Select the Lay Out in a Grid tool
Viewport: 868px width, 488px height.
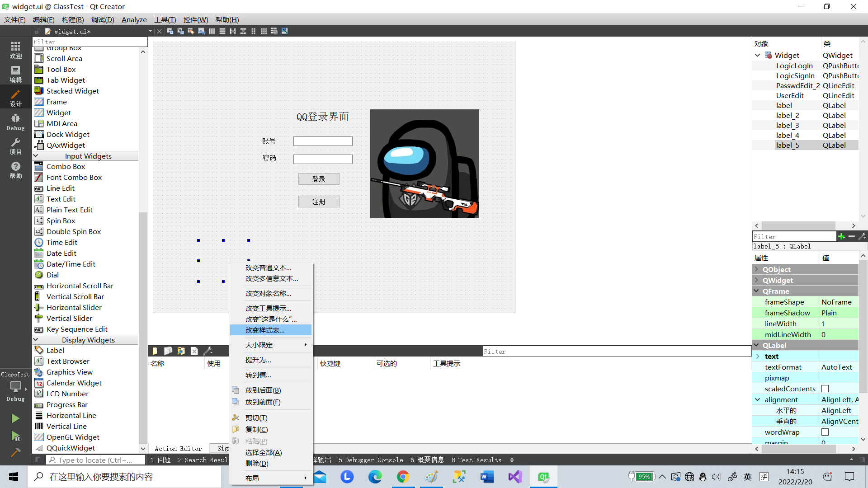264,31
